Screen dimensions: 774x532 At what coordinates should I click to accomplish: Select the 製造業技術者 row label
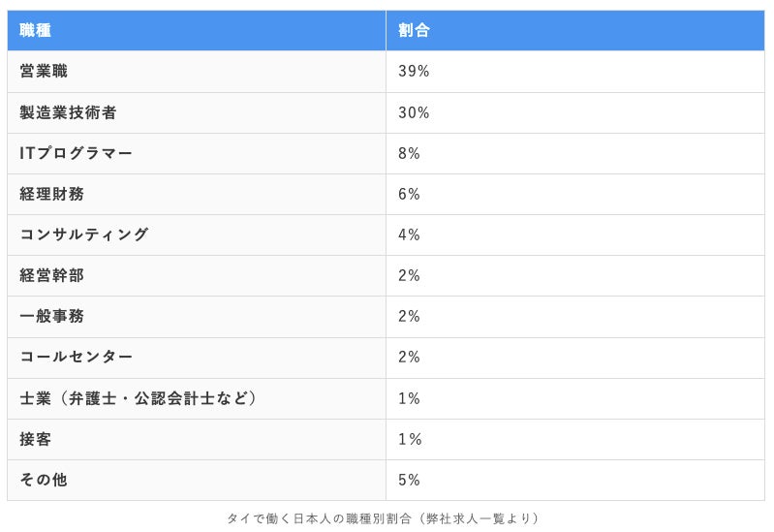click(69, 112)
